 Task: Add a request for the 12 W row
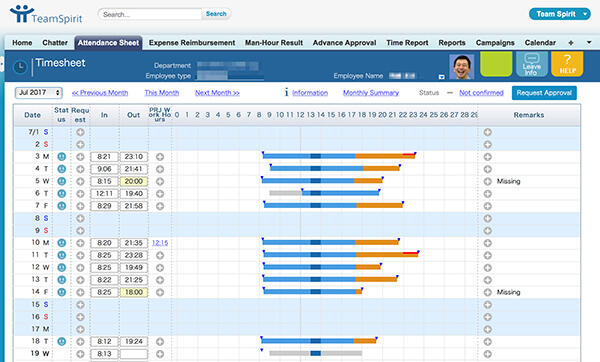(80, 267)
